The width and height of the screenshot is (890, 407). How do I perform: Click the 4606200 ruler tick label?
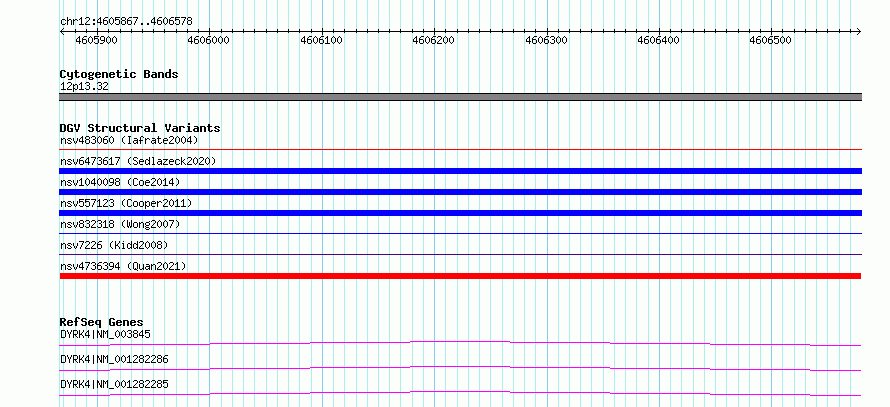pos(434,41)
